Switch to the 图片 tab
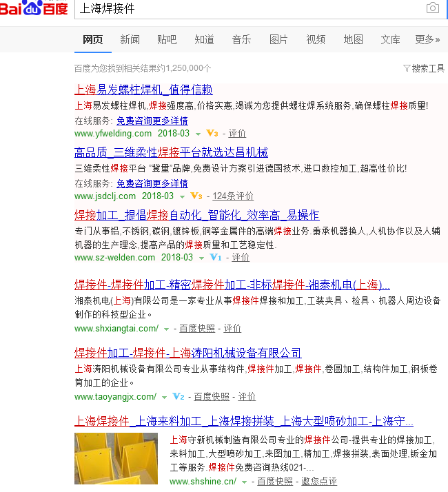 click(278, 39)
